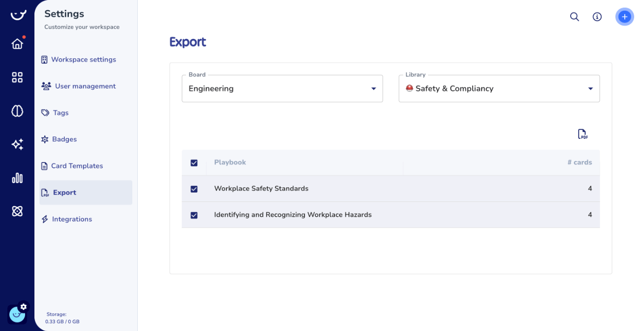
Task: Uncheck Identifying and Recognizing Workplace Hazards
Action: pyautogui.click(x=194, y=215)
